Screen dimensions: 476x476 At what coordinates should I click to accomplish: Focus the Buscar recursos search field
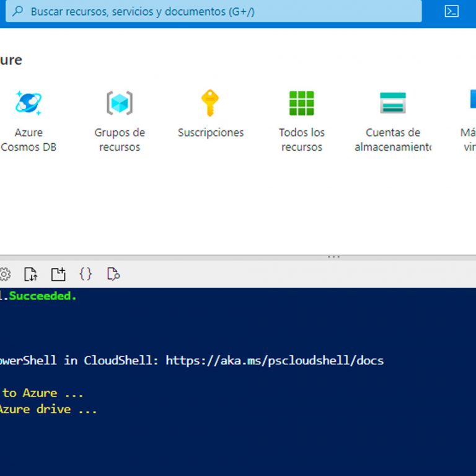(x=213, y=11)
